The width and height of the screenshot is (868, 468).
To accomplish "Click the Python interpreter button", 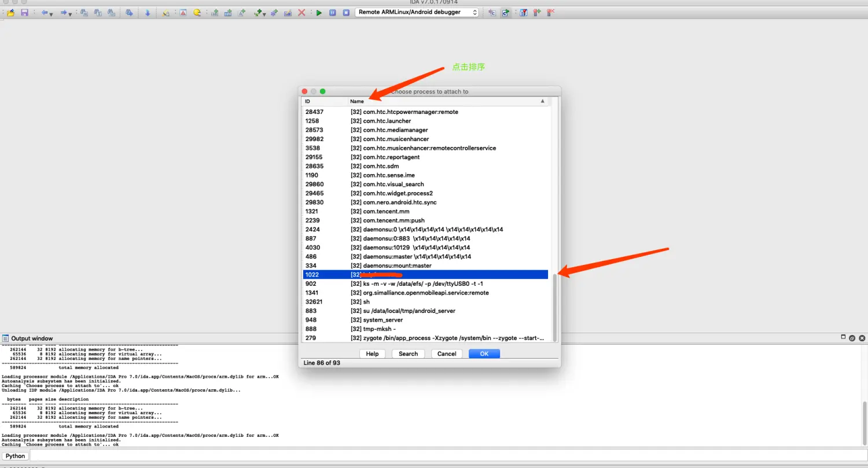I will coord(16,456).
